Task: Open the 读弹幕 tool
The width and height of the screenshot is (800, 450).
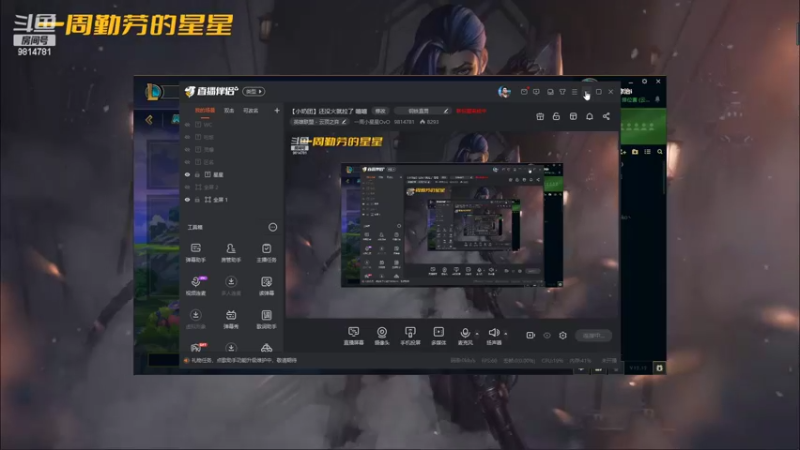Action: coord(266,286)
